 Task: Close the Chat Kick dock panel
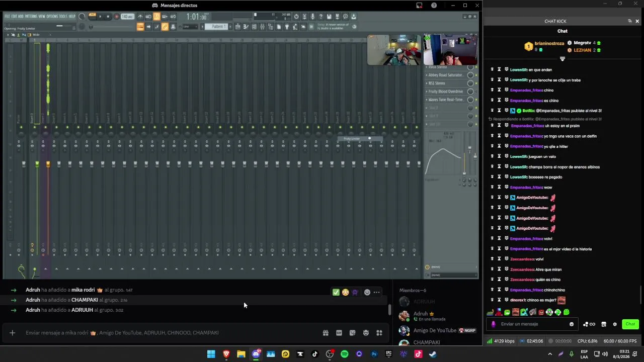click(x=637, y=21)
